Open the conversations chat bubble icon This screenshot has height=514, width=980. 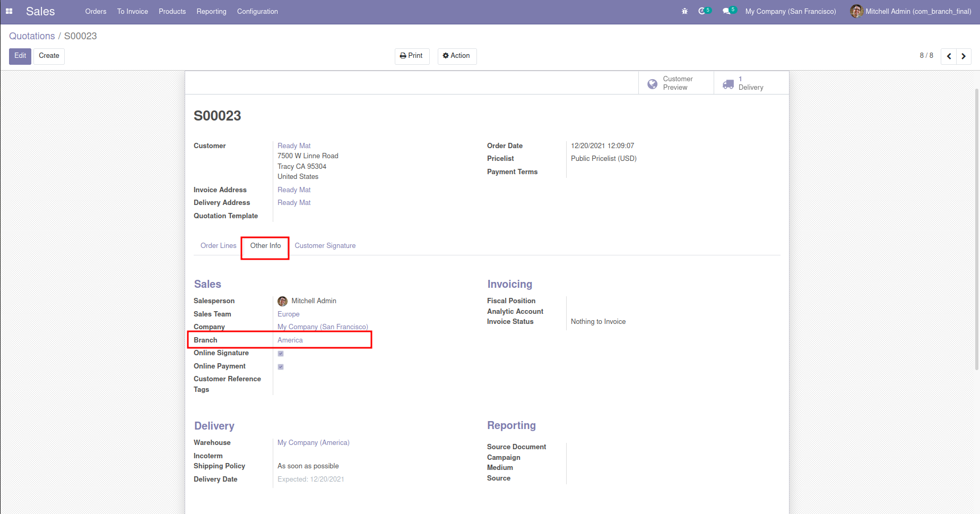pyautogui.click(x=726, y=11)
